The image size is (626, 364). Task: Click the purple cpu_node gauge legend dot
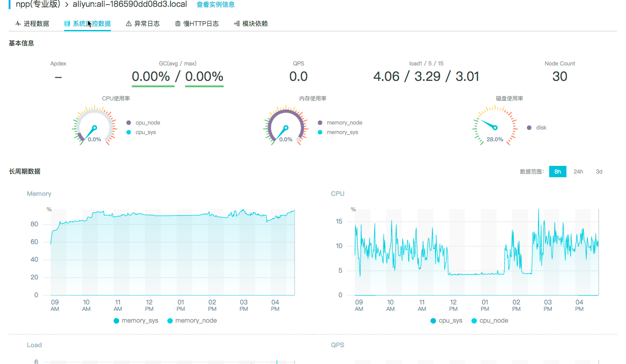129,123
